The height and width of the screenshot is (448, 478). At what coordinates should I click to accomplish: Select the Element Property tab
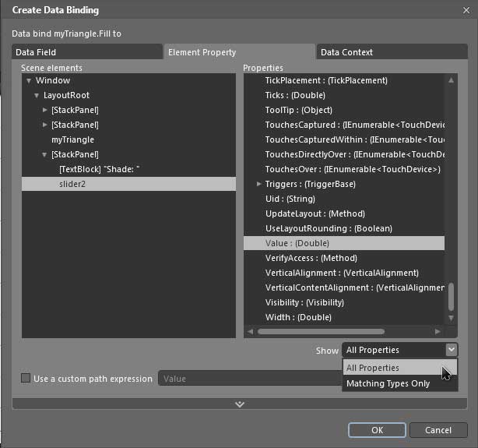240,52
